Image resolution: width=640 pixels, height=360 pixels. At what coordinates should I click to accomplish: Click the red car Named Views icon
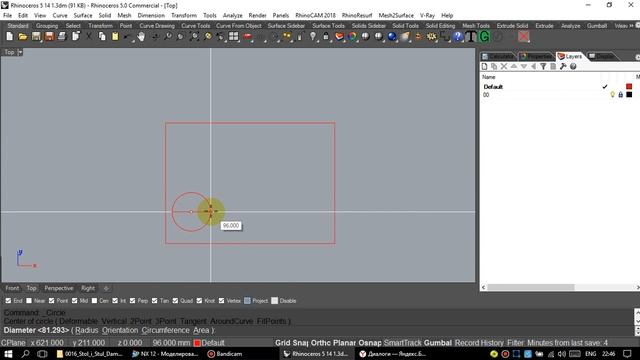click(x=247, y=37)
